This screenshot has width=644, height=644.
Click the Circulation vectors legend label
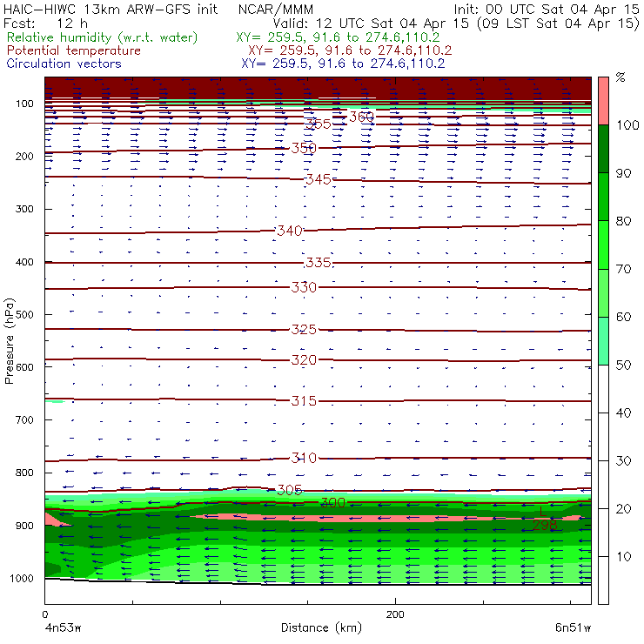(x=64, y=64)
